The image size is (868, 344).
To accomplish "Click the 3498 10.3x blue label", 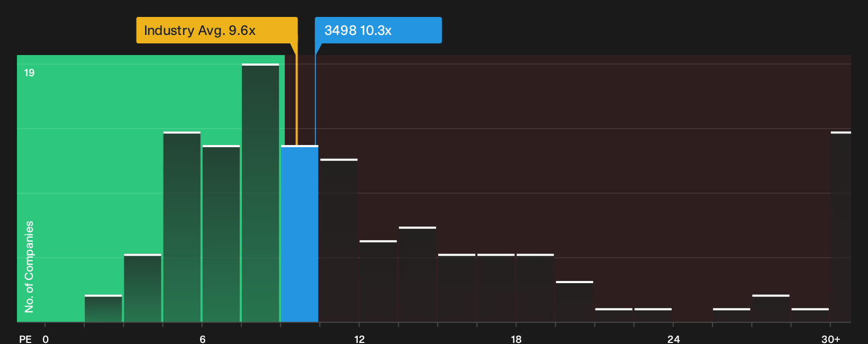I will click(x=378, y=30).
